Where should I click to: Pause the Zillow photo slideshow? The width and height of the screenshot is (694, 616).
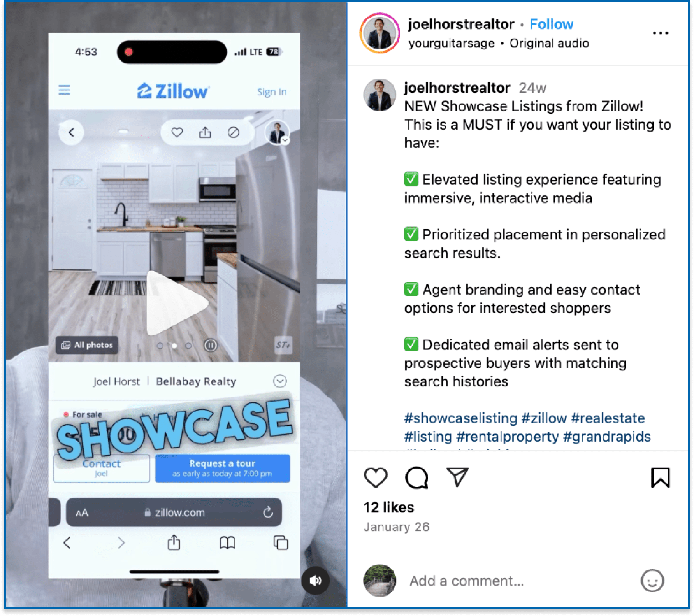click(x=211, y=345)
